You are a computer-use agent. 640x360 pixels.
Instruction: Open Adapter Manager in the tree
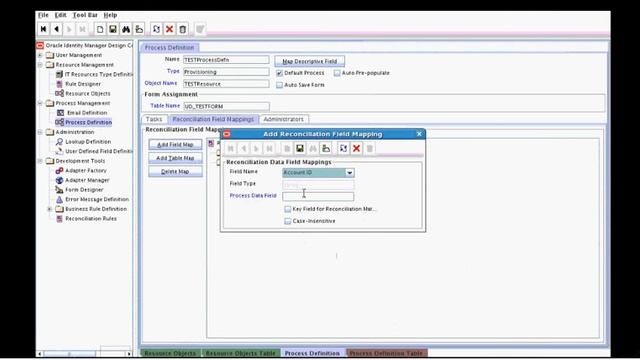87,180
